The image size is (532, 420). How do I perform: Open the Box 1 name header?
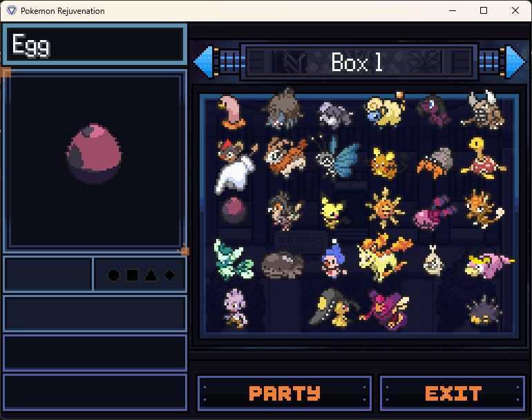pos(359,62)
